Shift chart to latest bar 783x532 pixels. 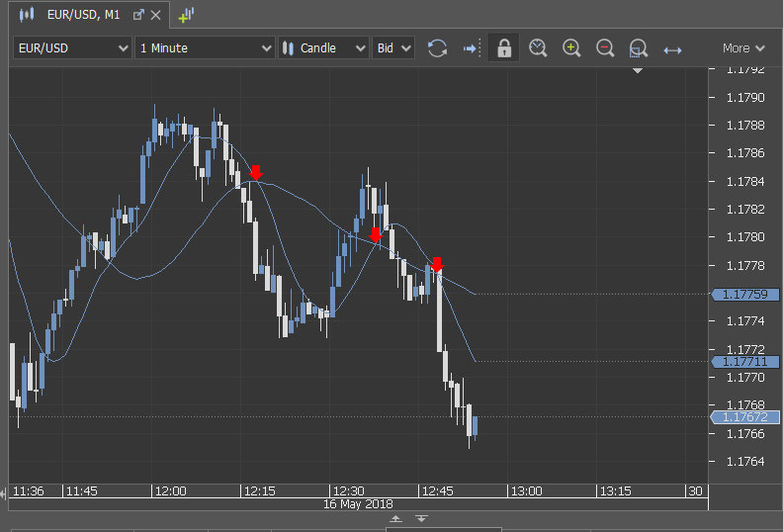point(472,48)
